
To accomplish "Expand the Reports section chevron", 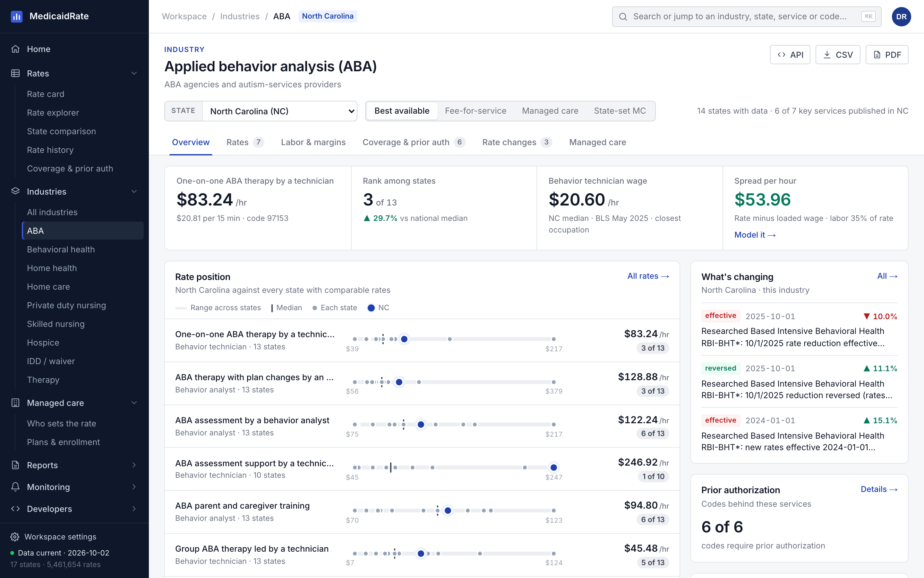I will (x=134, y=465).
